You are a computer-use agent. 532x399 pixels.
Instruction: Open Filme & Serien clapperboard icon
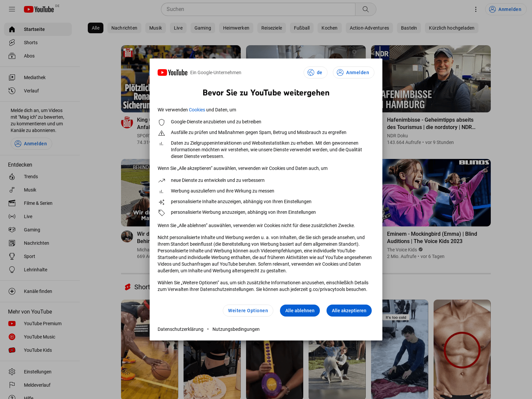coord(12,203)
